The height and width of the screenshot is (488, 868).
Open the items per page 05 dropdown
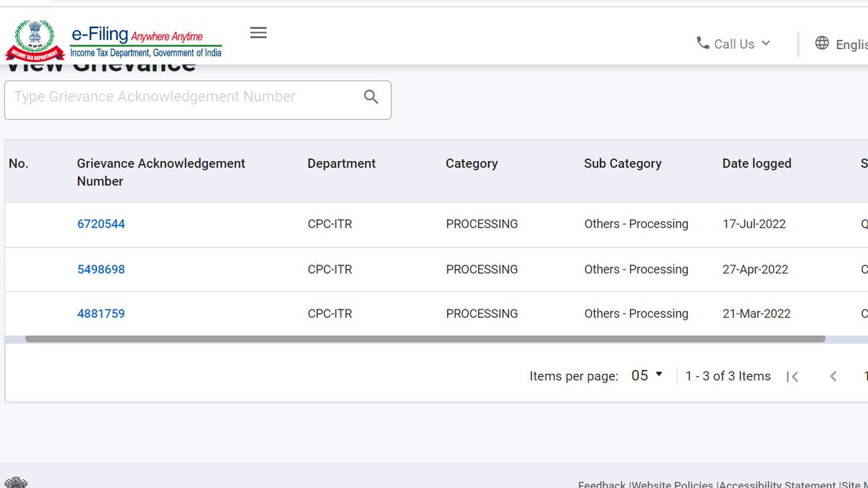pos(647,375)
